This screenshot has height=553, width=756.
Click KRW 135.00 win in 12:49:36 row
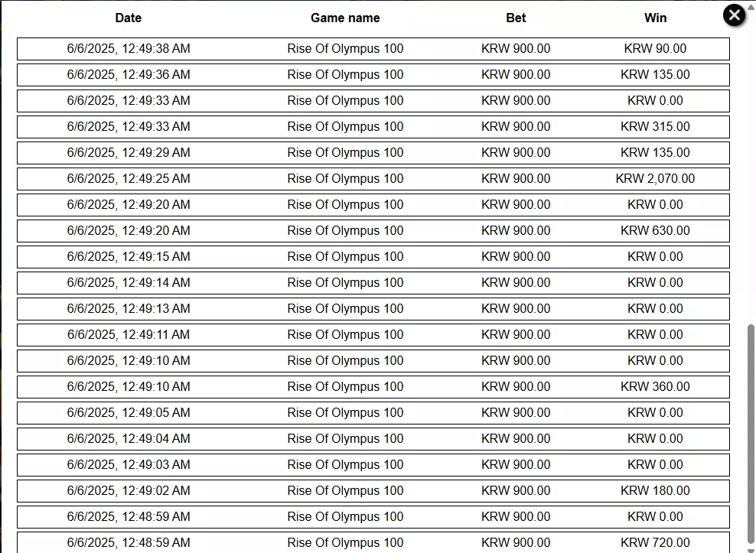pos(655,75)
